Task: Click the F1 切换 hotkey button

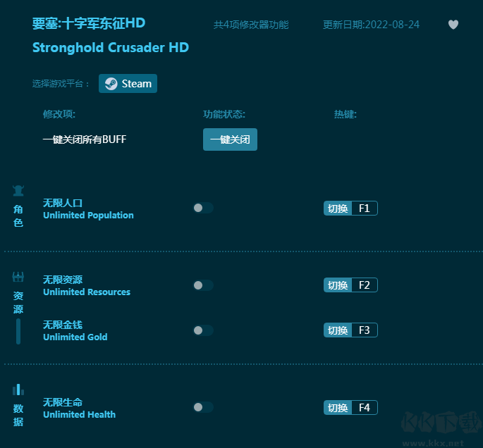Action: coord(350,208)
